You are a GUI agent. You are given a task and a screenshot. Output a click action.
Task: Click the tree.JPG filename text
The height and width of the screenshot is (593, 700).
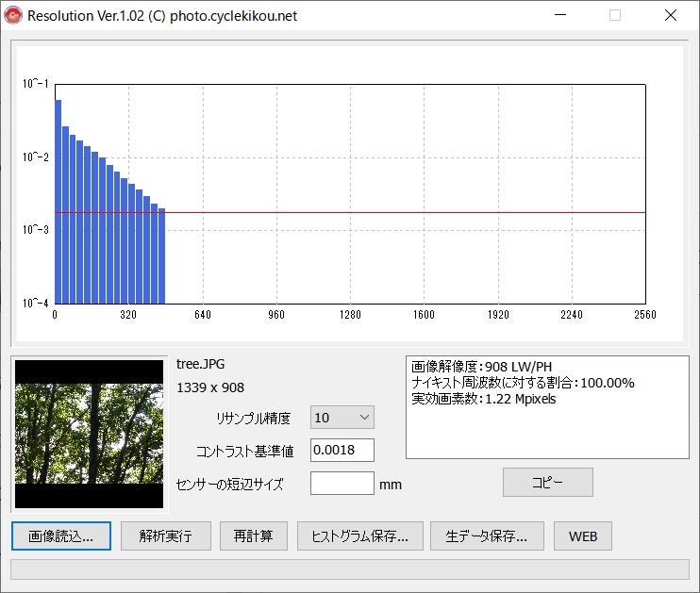point(200,364)
